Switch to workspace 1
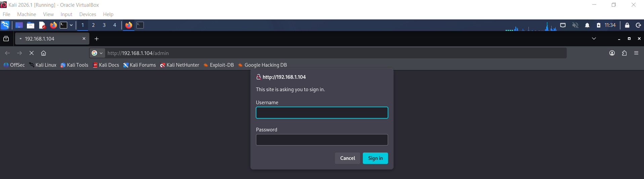Screen dimensions: 644x179 (x=83, y=25)
